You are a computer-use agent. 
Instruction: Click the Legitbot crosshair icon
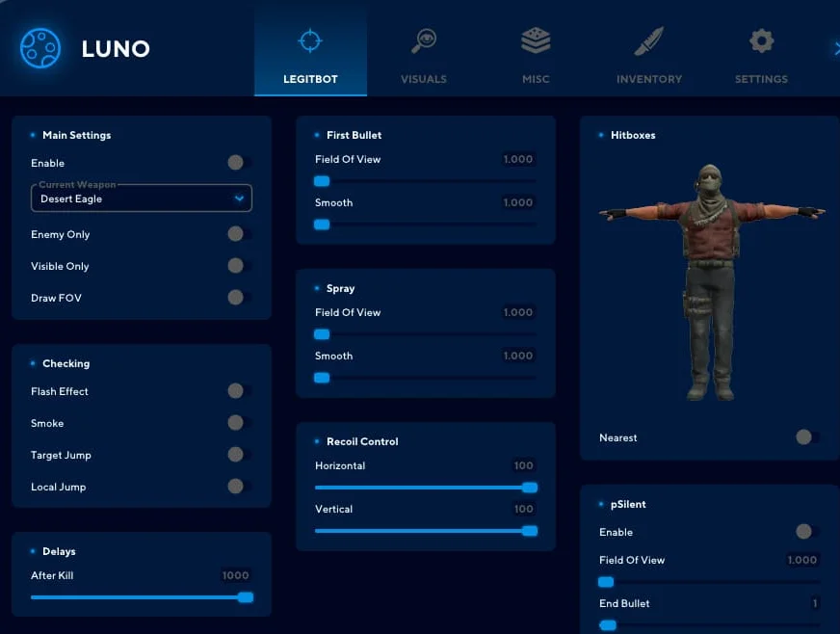310,40
